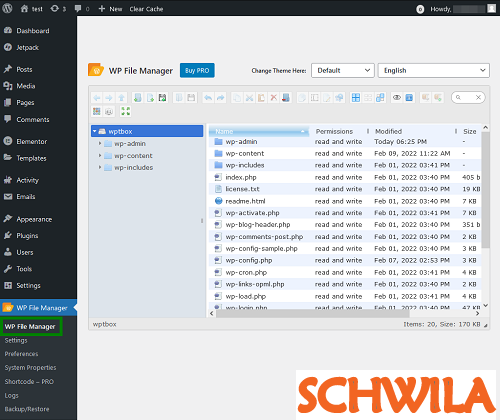Click the WordPress logo in admin bar

point(7,8)
